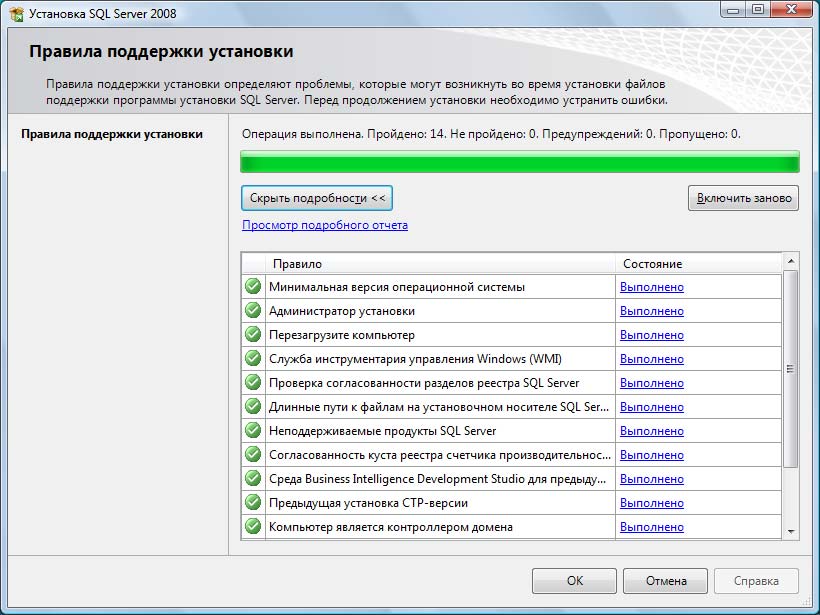Cancel setup with the Отмена button
820x615 pixels.
point(665,580)
